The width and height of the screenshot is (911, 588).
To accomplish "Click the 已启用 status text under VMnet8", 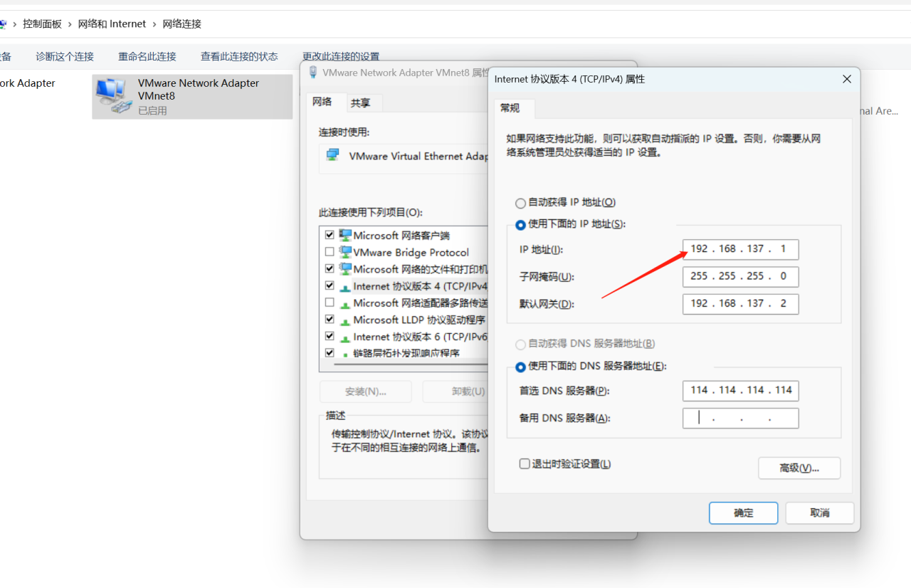I will click(152, 110).
